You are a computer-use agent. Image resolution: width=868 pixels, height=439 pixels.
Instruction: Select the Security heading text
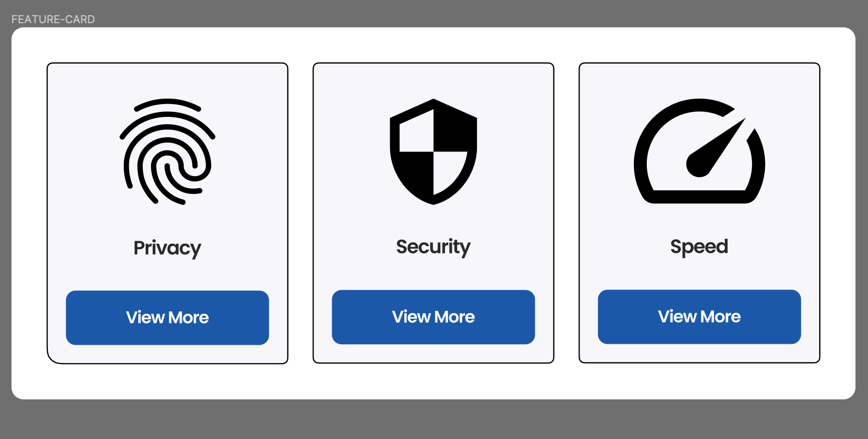[434, 247]
